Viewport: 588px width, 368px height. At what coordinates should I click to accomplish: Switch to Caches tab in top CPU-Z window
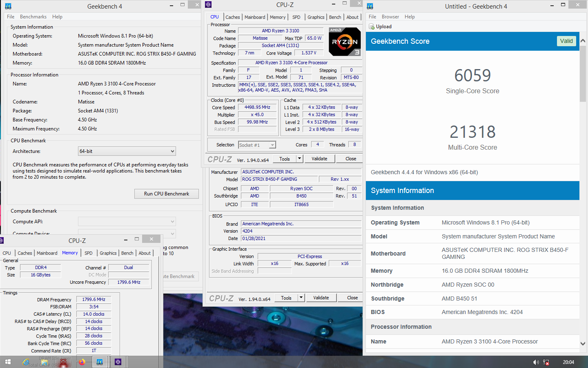(x=232, y=17)
